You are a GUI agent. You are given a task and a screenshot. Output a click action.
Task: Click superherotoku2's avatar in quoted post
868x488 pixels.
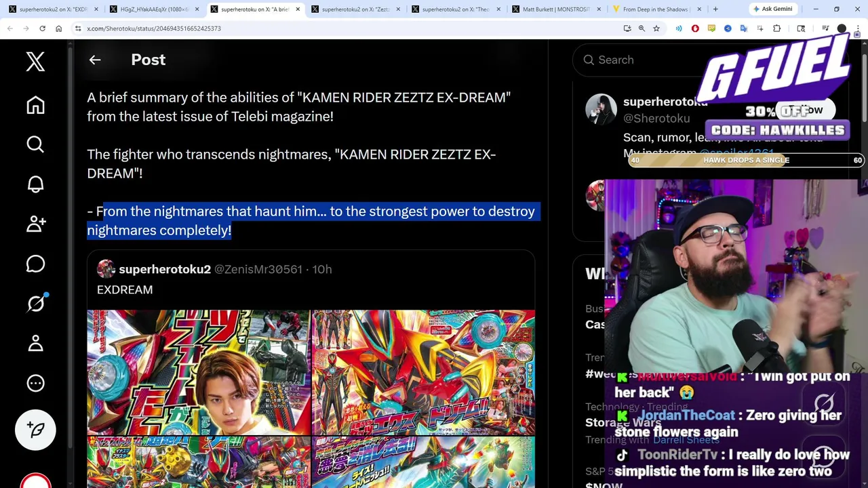coord(106,269)
